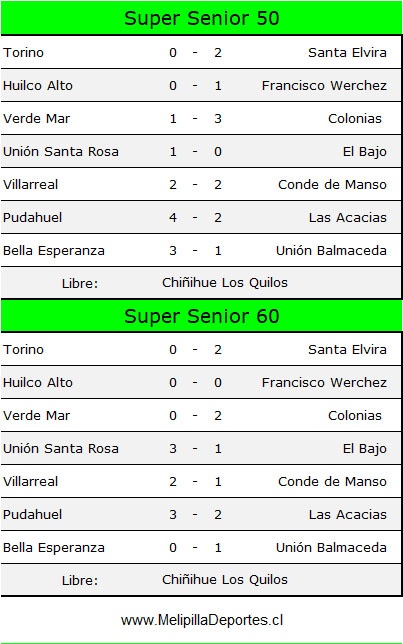The width and height of the screenshot is (403, 644).
Task: Select Francisco Werchez in Super Senior 50
Action: pyautogui.click(x=324, y=85)
